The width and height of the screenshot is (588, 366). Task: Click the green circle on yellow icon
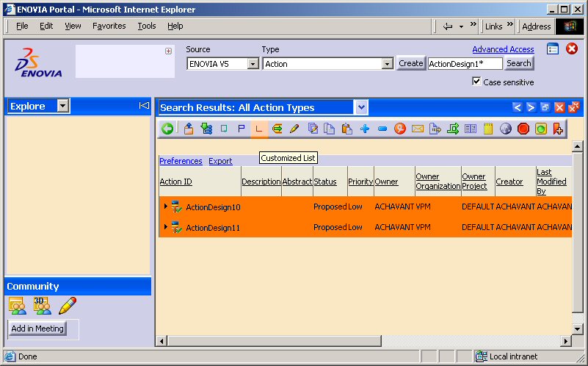tap(541, 129)
